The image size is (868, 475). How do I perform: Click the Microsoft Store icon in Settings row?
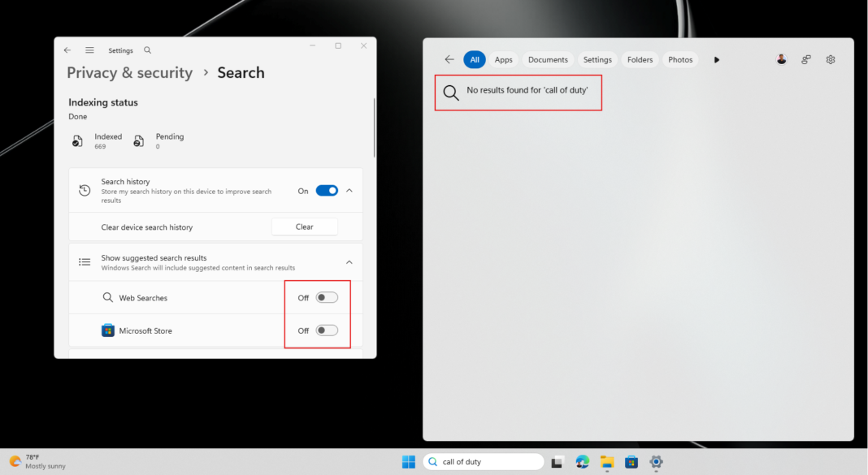pos(107,330)
